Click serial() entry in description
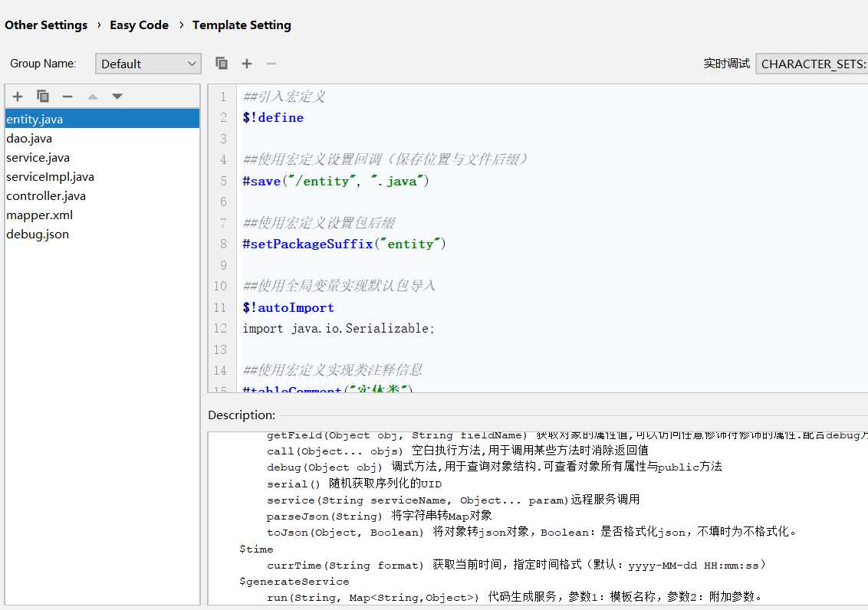This screenshot has height=610, width=868. [354, 484]
